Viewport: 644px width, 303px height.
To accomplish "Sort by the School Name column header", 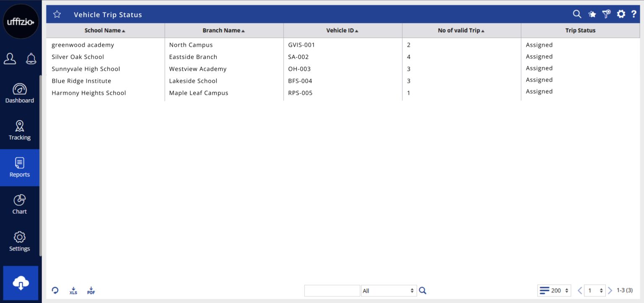I will (105, 31).
